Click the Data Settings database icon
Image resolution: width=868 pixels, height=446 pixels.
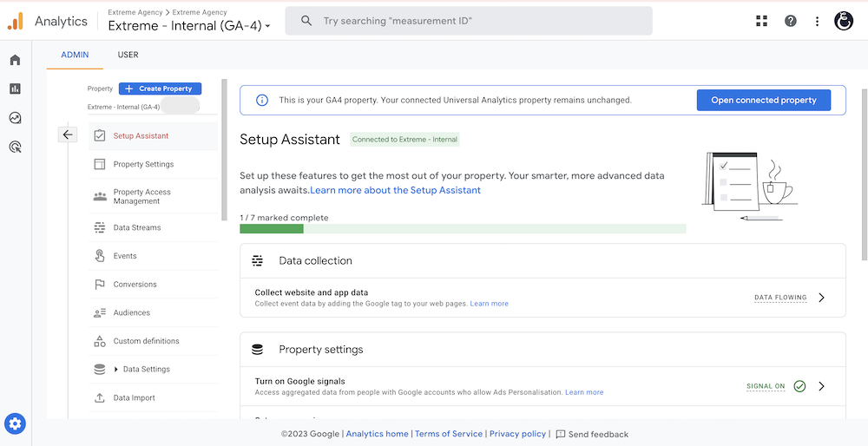(x=100, y=369)
